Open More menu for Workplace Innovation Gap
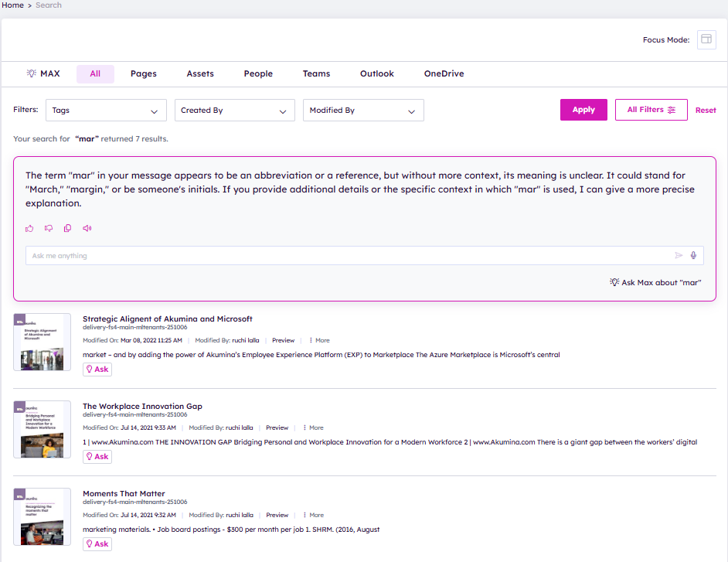The height and width of the screenshot is (562, 728). [313, 427]
